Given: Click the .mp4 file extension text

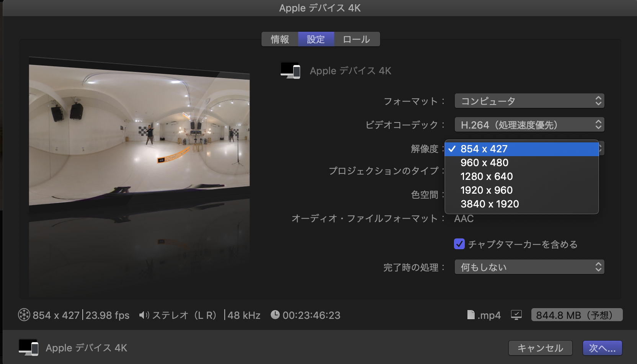Looking at the screenshot, I should point(489,315).
